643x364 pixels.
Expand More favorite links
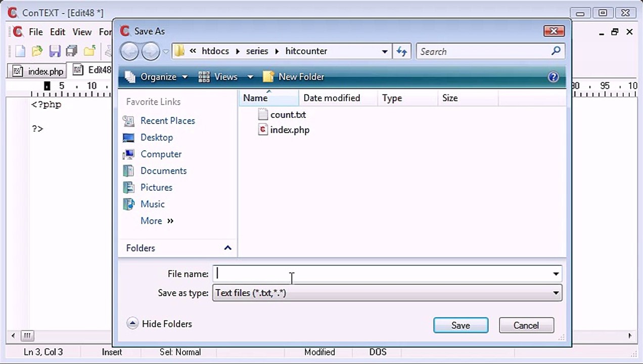157,221
